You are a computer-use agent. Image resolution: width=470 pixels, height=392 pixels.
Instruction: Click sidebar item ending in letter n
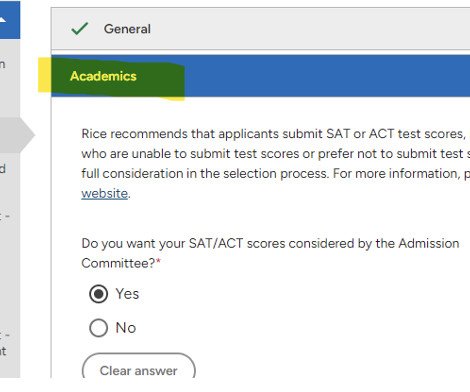3,64
